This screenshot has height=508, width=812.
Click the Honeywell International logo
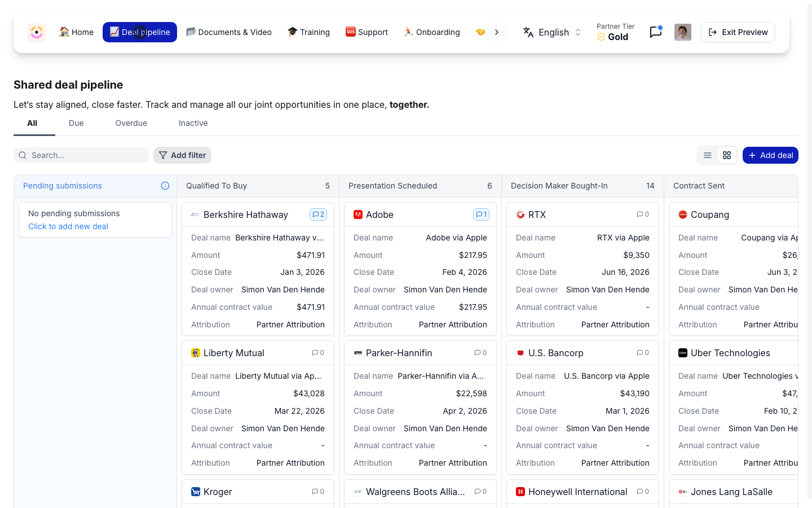520,492
